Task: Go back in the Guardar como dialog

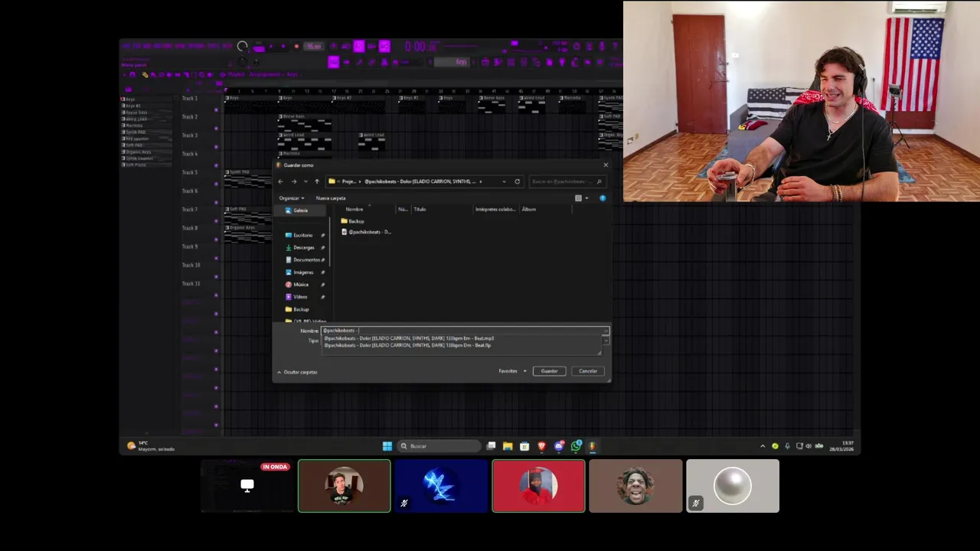Action: (280, 181)
